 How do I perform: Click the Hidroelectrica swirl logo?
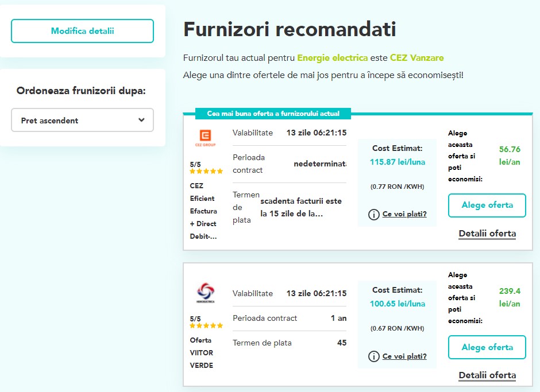click(x=206, y=293)
